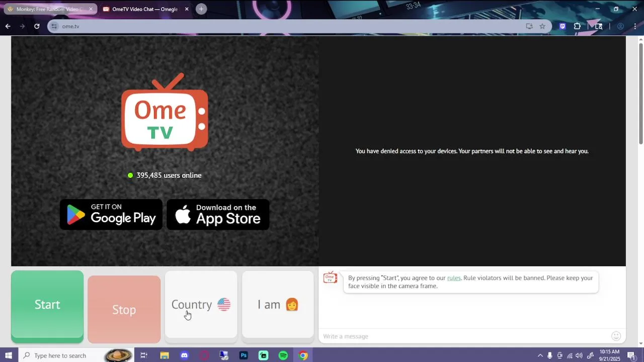The height and width of the screenshot is (362, 644).
Task: Open Task View in the taskbar
Action: pyautogui.click(x=144, y=355)
